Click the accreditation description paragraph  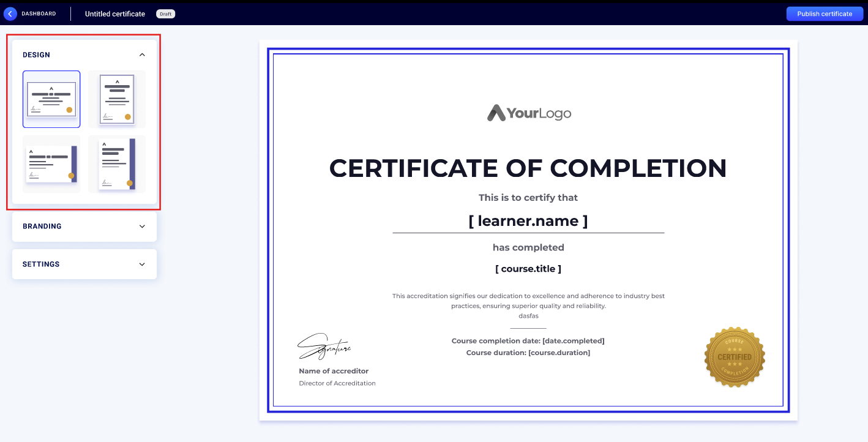(528, 301)
